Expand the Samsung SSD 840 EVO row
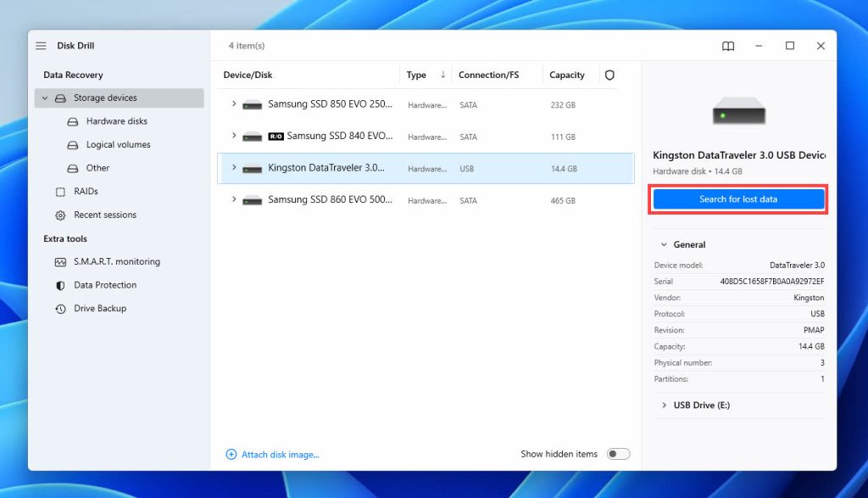The width and height of the screenshot is (868, 498). pyautogui.click(x=234, y=135)
